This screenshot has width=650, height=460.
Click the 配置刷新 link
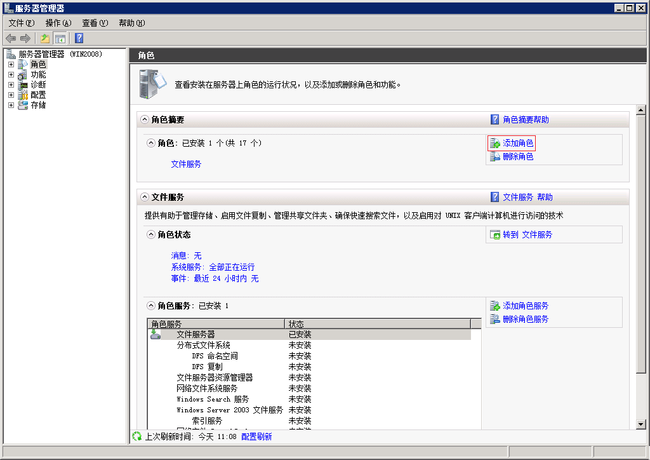click(x=257, y=437)
